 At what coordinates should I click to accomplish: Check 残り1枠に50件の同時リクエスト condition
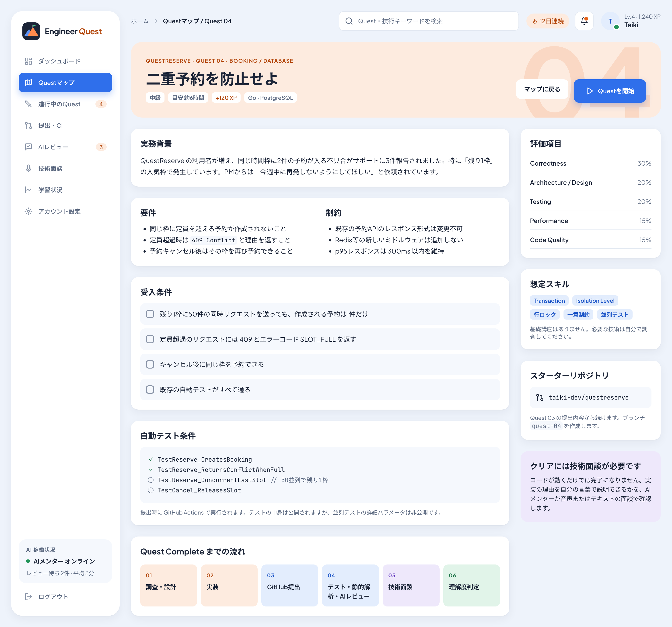point(150,314)
